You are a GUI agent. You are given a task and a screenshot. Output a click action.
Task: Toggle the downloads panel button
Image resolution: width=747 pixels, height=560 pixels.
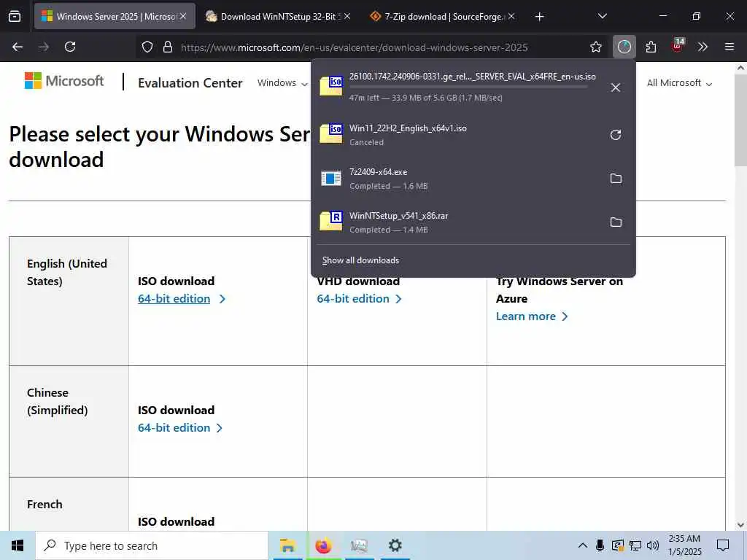(624, 47)
